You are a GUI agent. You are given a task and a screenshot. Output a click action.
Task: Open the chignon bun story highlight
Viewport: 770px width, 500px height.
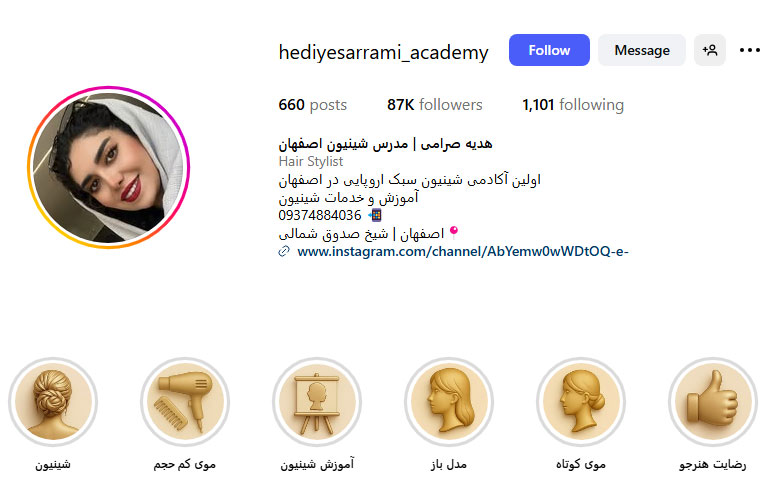pyautogui.click(x=53, y=402)
